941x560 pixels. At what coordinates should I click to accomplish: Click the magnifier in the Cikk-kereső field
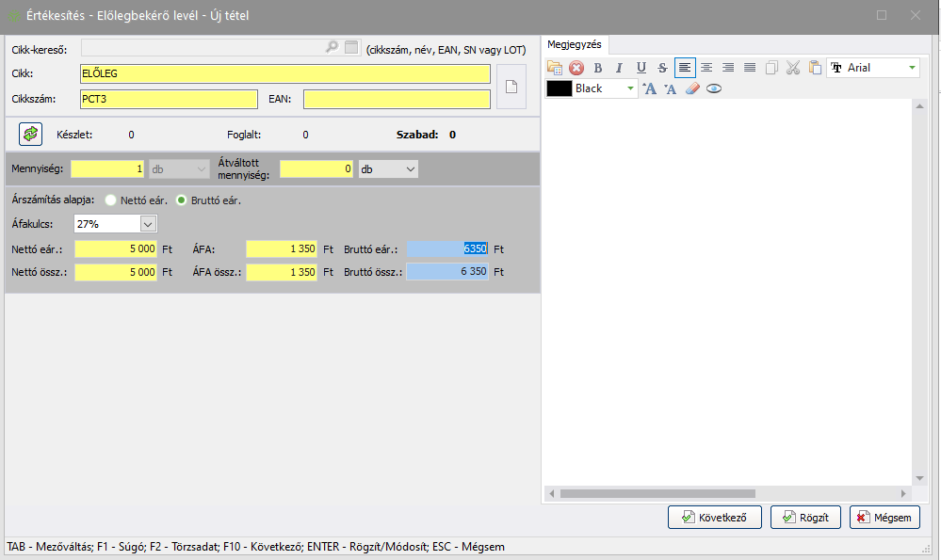tap(332, 47)
